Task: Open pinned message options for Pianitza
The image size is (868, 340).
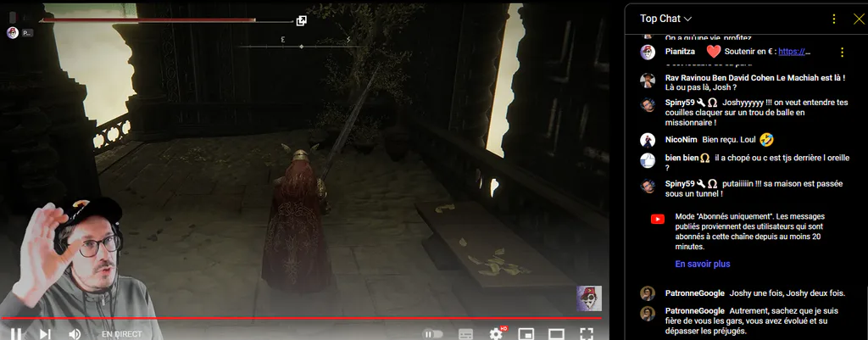Action: 842,52
